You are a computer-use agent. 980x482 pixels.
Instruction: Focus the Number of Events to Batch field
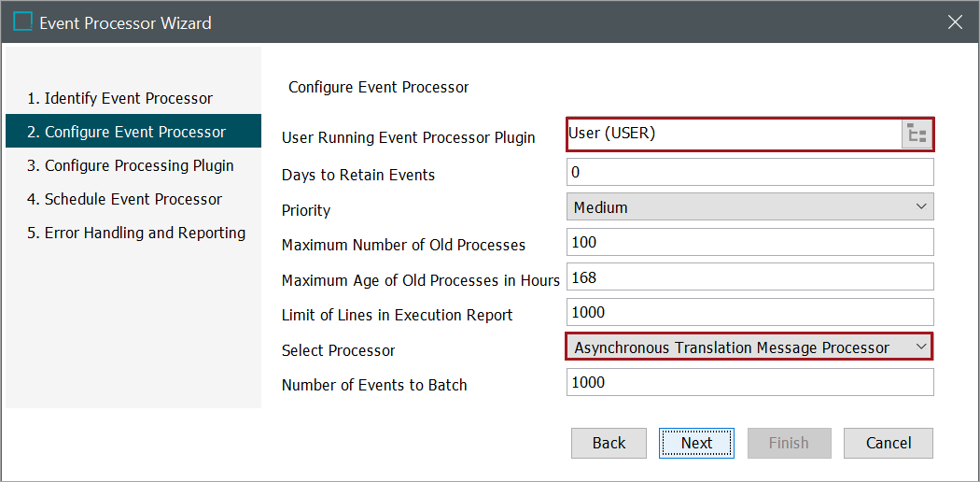click(x=749, y=382)
